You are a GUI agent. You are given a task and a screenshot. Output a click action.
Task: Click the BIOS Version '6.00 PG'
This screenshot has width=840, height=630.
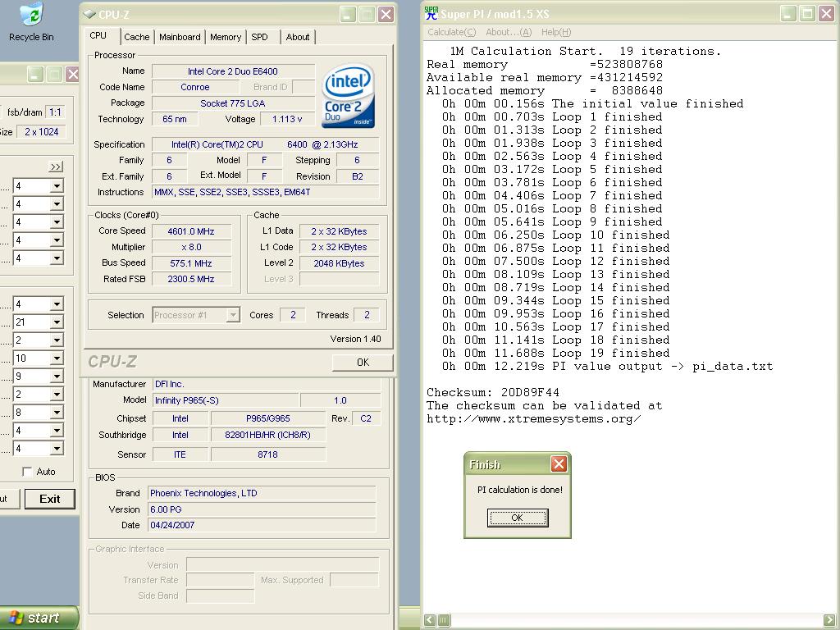[x=262, y=509]
